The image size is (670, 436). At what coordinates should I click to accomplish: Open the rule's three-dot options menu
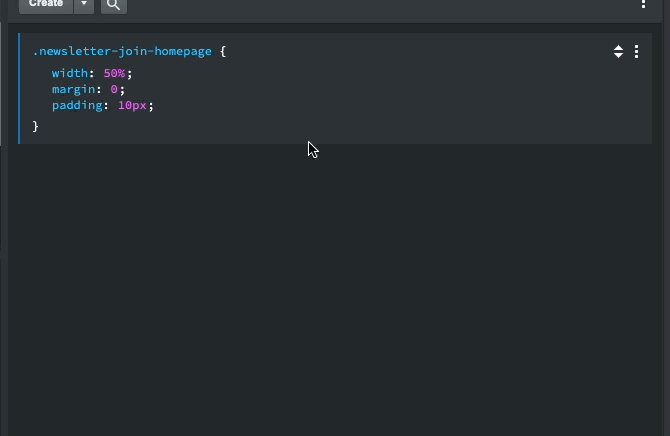(636, 52)
